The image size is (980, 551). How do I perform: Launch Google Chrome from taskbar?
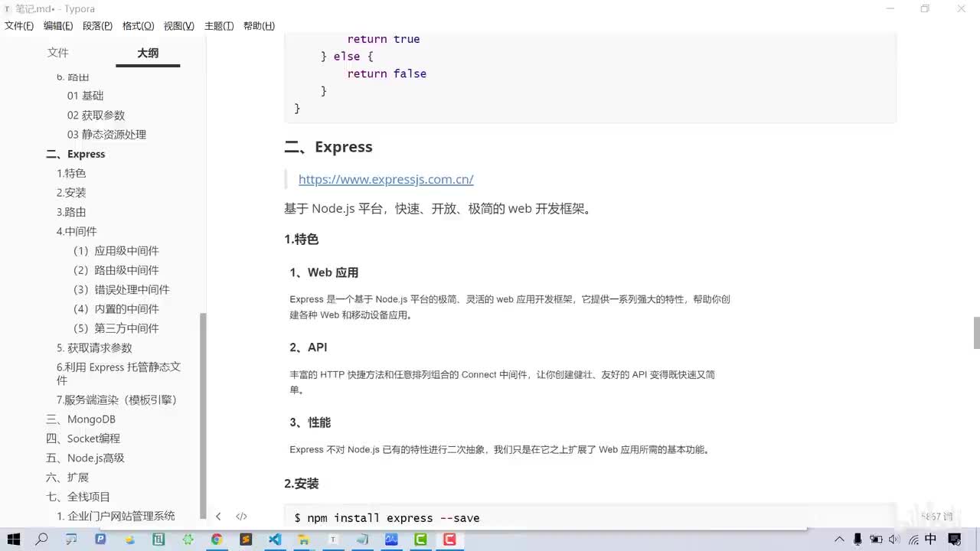217,540
